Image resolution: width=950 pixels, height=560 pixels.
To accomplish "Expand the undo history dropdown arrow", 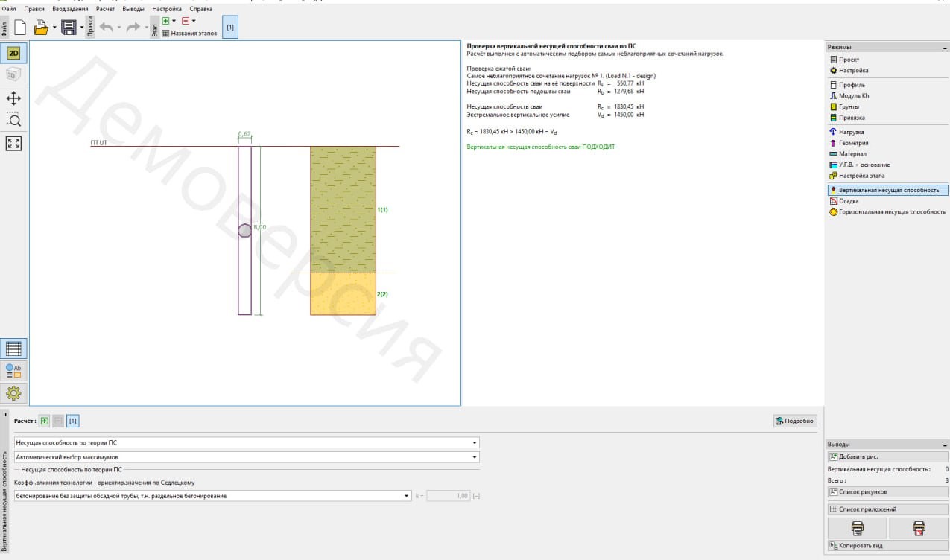I will [x=119, y=28].
